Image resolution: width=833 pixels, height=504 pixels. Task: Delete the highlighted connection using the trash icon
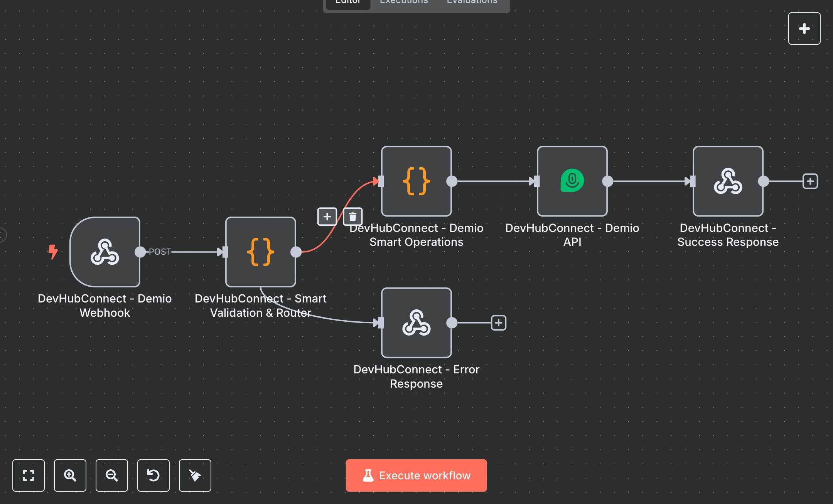[x=352, y=217]
